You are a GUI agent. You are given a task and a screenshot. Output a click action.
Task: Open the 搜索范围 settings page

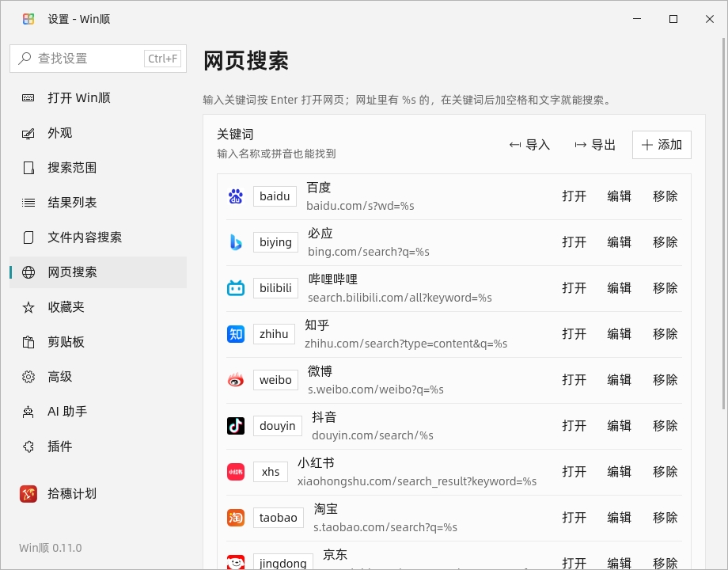tap(98, 168)
